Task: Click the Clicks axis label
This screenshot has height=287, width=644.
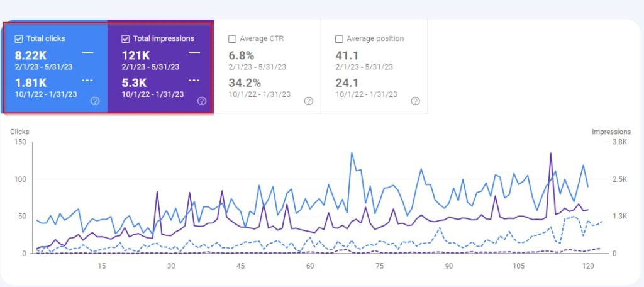Action: pyautogui.click(x=19, y=132)
